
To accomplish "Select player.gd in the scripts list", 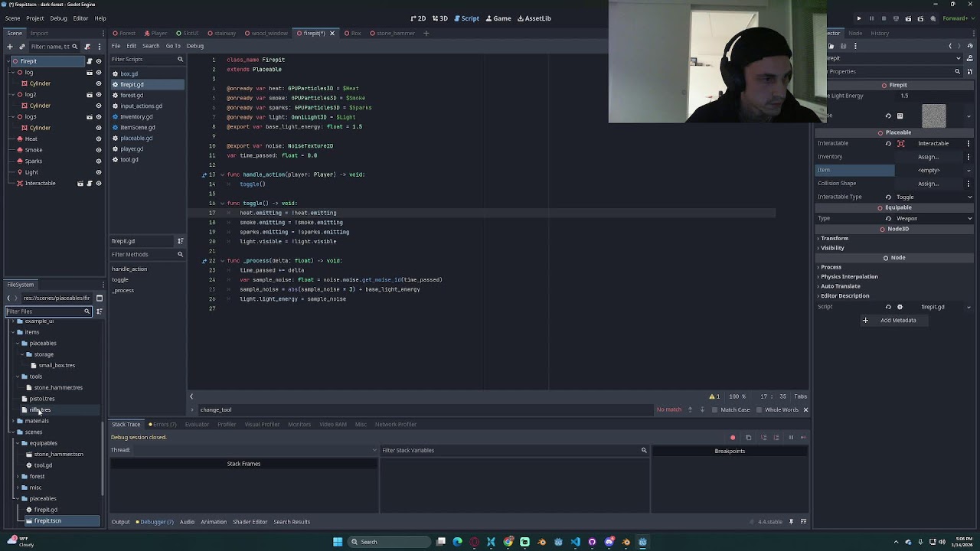I will coord(132,149).
